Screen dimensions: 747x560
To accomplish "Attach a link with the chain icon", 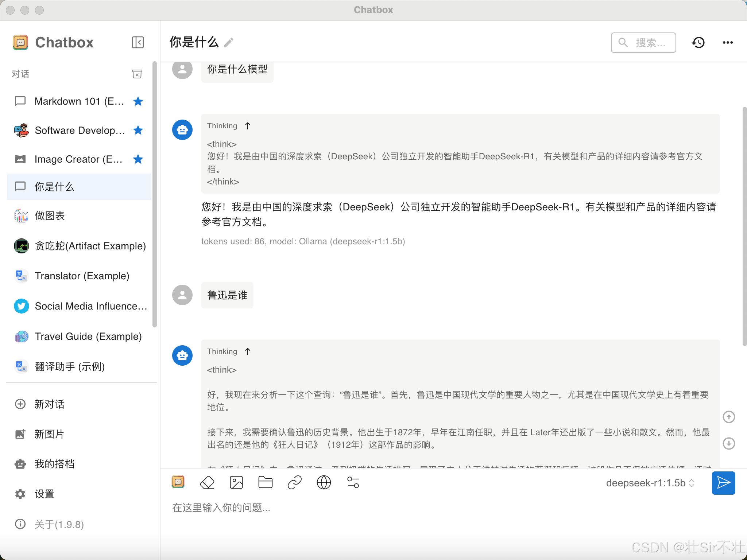I will 295,482.
